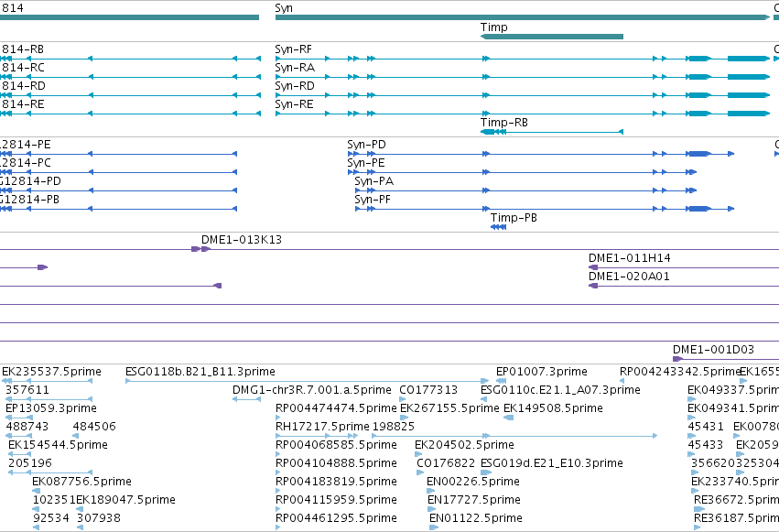Select EST EK235537.5prime
Screen dimensions: 779x532
pos(51,372)
